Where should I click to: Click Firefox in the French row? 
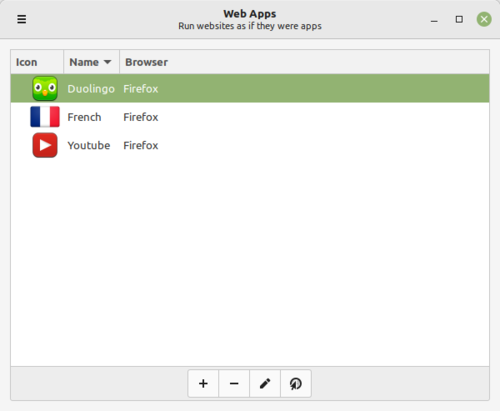coord(141,117)
